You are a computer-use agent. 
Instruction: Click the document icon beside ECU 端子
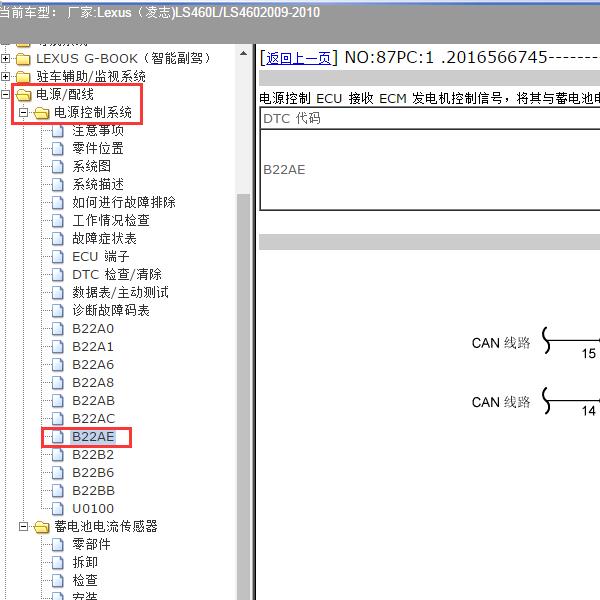pos(58,257)
